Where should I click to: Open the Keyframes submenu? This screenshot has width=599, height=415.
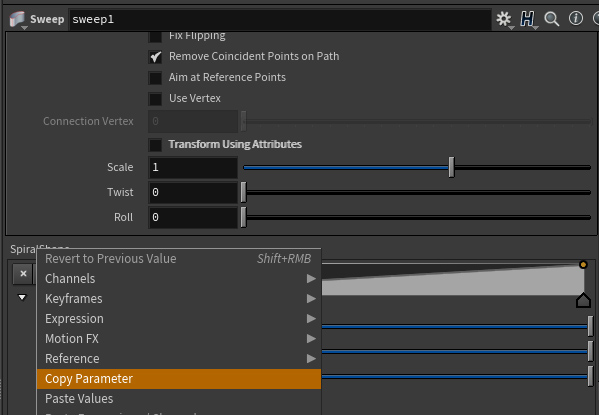coord(179,298)
